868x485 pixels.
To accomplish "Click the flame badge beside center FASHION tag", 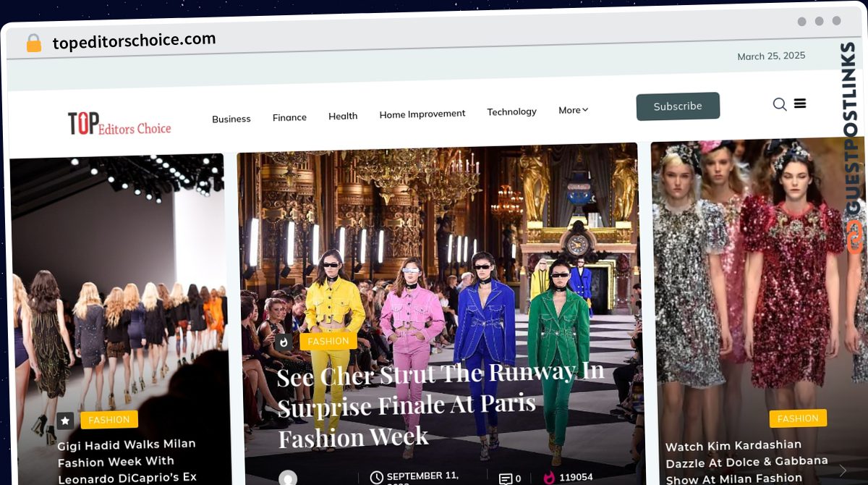I will pos(284,342).
